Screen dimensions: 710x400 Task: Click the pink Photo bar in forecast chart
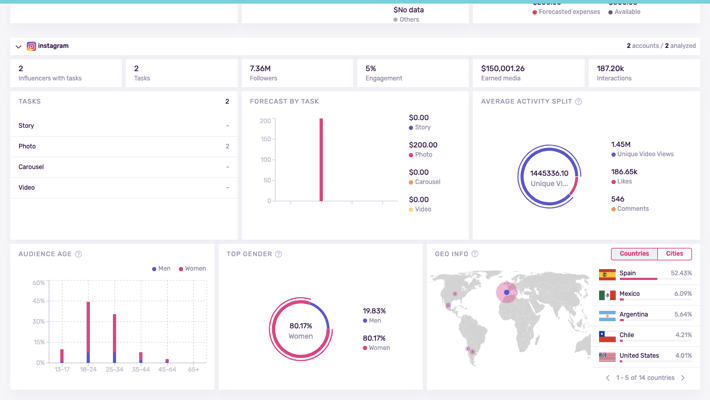(321, 160)
